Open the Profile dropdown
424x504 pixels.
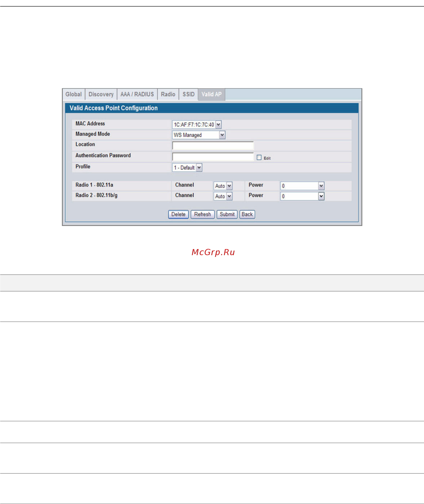pyautogui.click(x=187, y=167)
